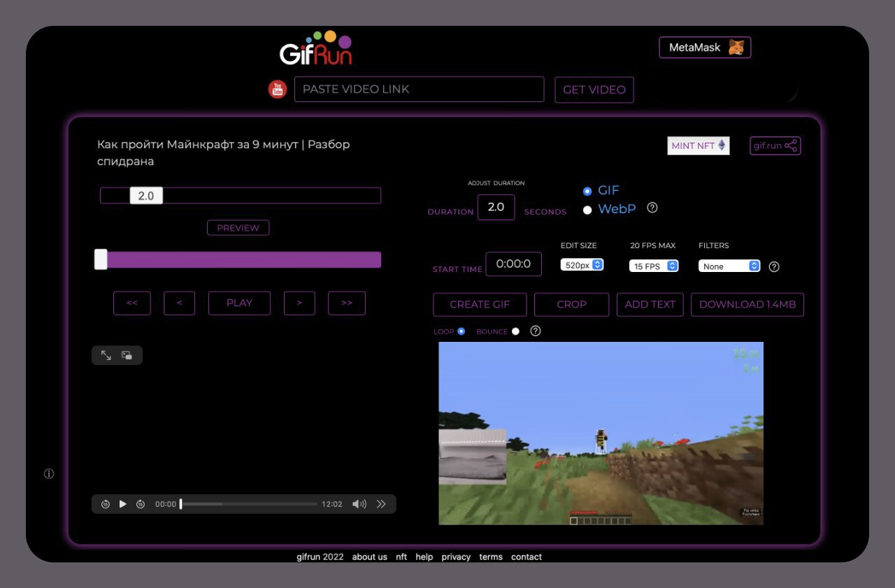Skip back 15 seconds in player
The width and height of the screenshot is (895, 588).
coord(106,504)
